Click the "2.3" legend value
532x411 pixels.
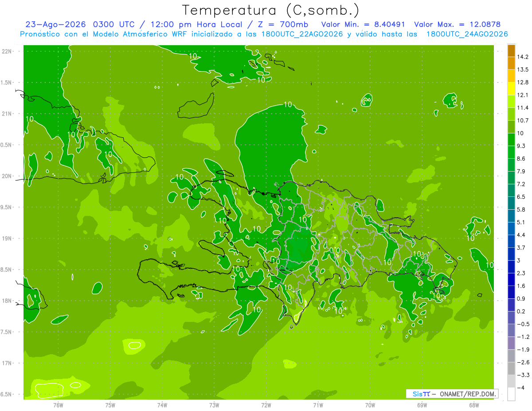tap(521, 273)
